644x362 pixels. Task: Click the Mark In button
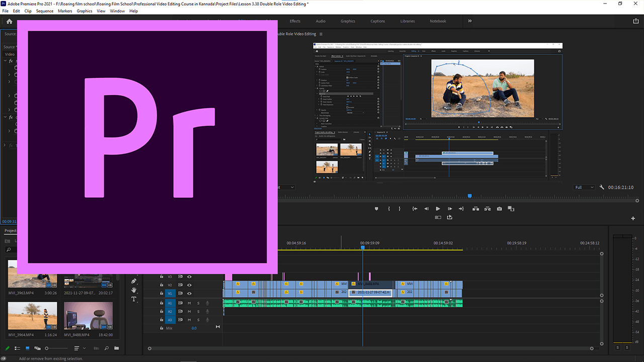coord(388,209)
